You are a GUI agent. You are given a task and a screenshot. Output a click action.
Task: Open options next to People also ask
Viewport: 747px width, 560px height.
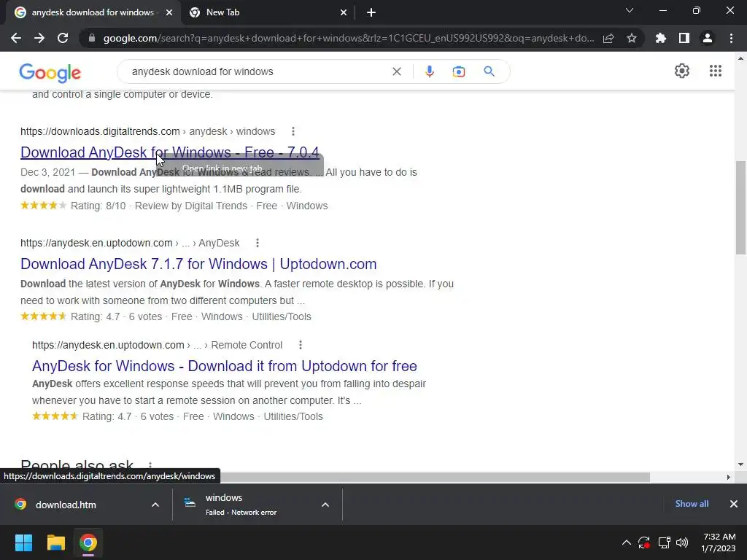150,465
